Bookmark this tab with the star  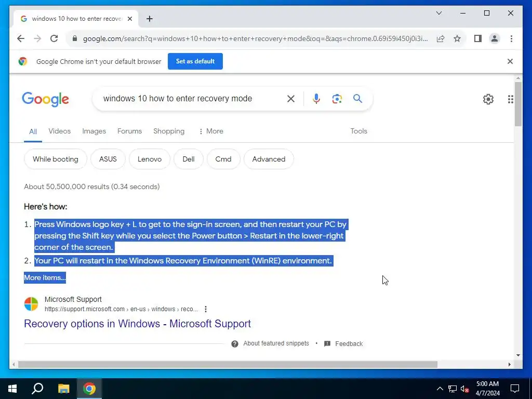point(457,38)
